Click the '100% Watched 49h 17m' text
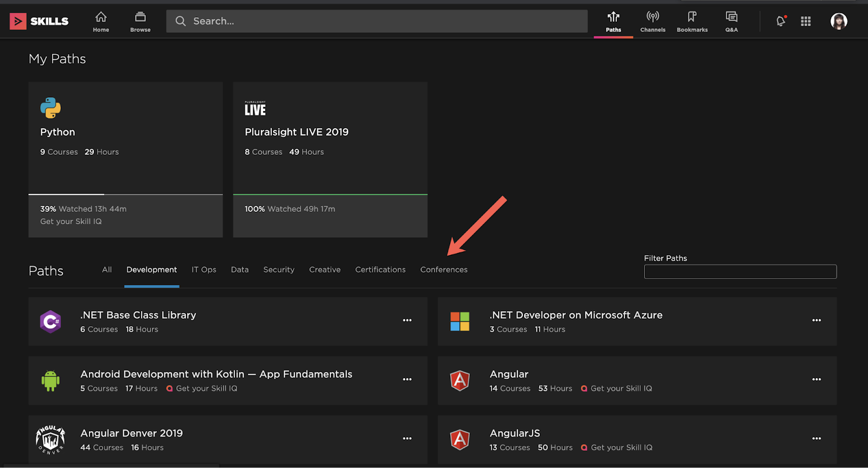868x468 pixels. (290, 209)
